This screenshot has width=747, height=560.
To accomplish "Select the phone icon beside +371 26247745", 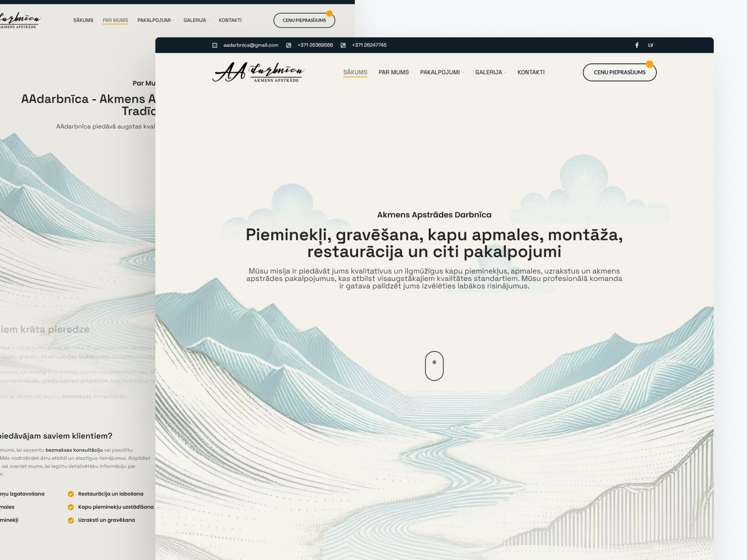I will 342,45.
